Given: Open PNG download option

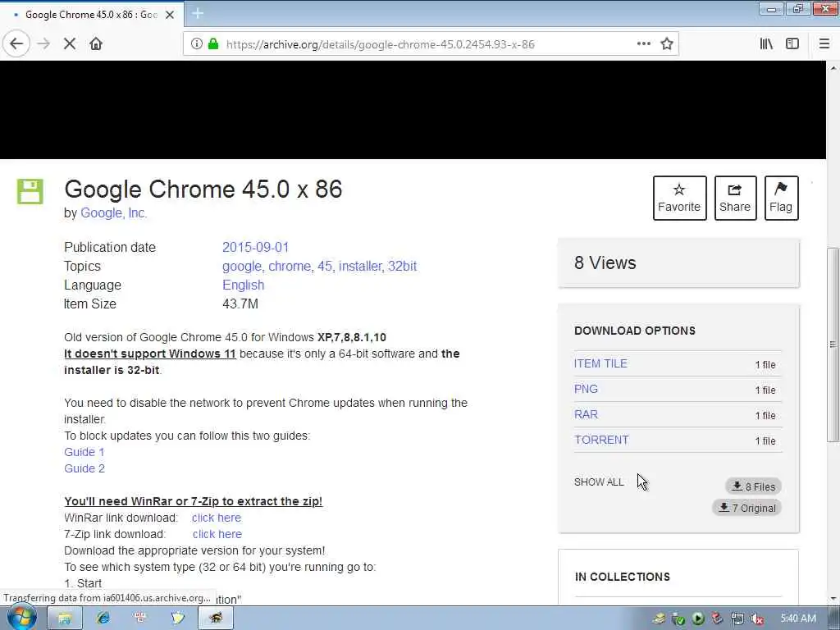Looking at the screenshot, I should point(586,389).
